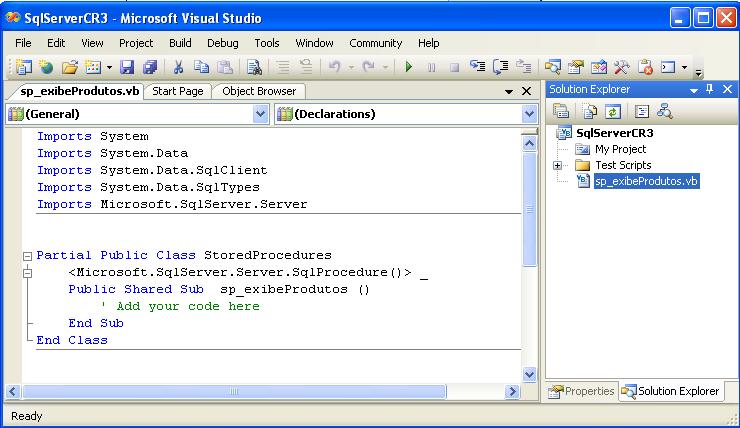740x428 pixels.
Task: Click the Open File folder icon
Action: (70, 67)
